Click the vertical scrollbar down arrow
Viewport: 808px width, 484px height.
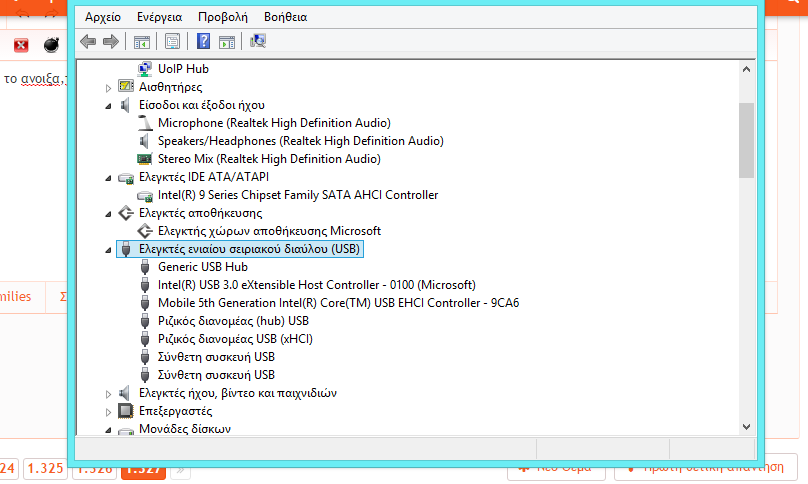(x=746, y=426)
